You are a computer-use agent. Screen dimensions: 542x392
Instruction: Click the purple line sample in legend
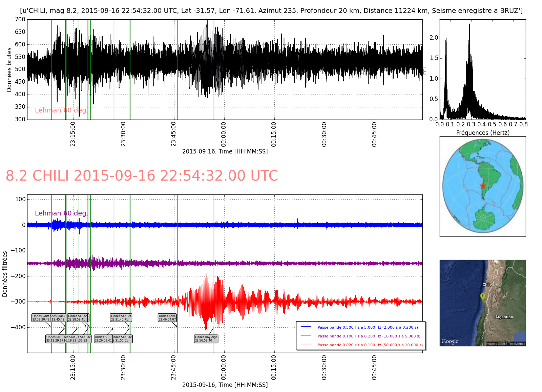coord(306,336)
